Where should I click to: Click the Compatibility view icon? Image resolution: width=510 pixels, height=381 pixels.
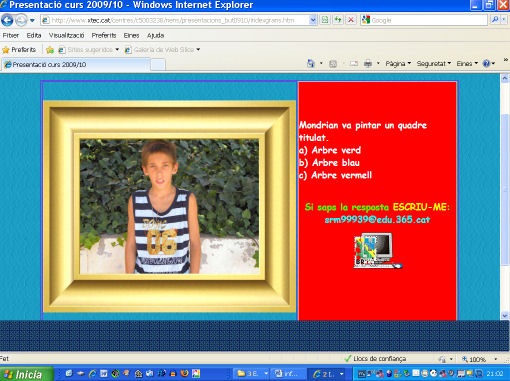tap(325, 20)
